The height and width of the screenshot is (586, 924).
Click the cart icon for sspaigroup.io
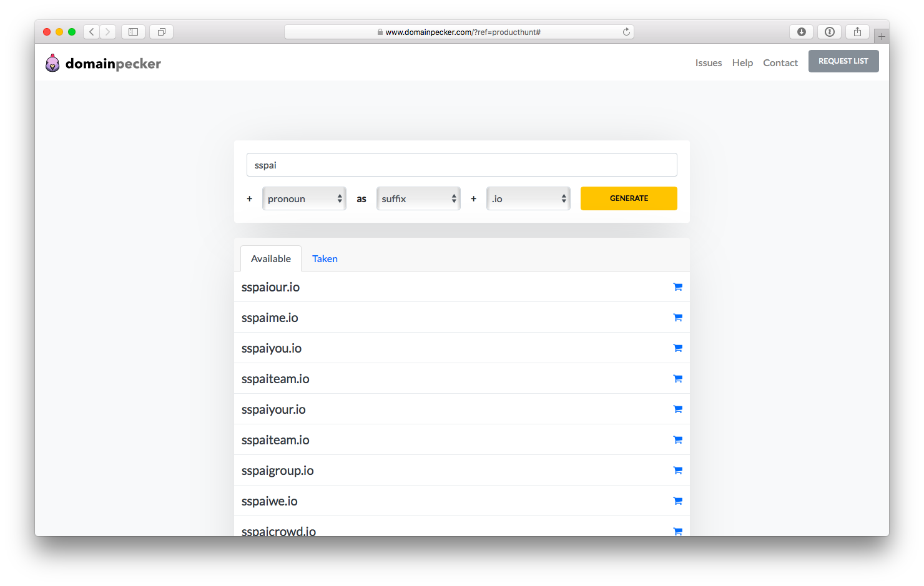[x=677, y=471]
